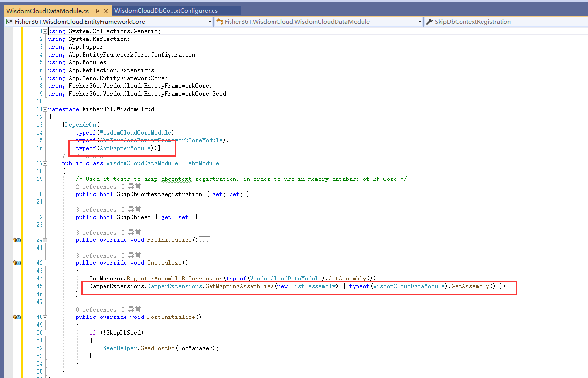Click the margin indicator icon beside PostInitialize

[x=17, y=317]
